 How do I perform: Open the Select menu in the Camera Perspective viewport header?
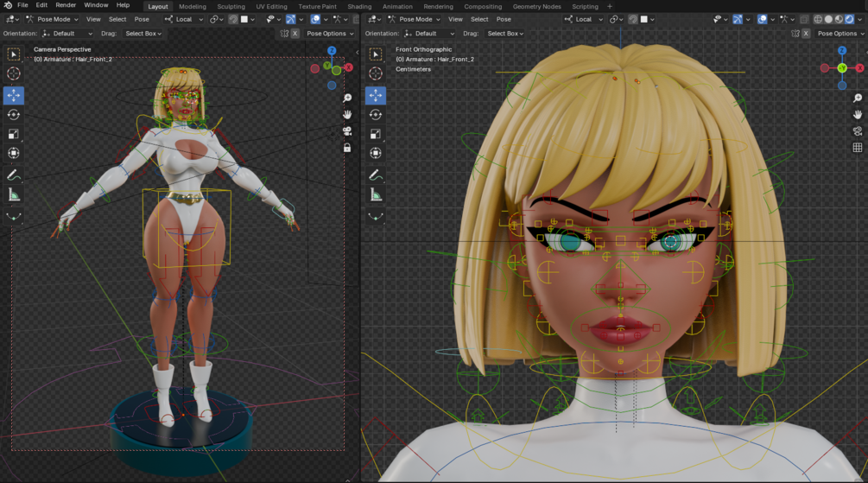click(117, 19)
